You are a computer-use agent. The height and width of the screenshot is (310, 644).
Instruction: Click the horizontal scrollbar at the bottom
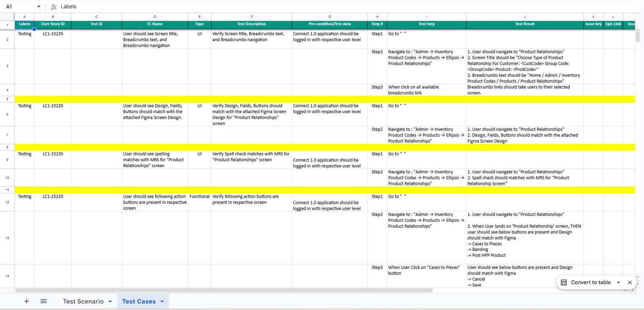coord(224,290)
